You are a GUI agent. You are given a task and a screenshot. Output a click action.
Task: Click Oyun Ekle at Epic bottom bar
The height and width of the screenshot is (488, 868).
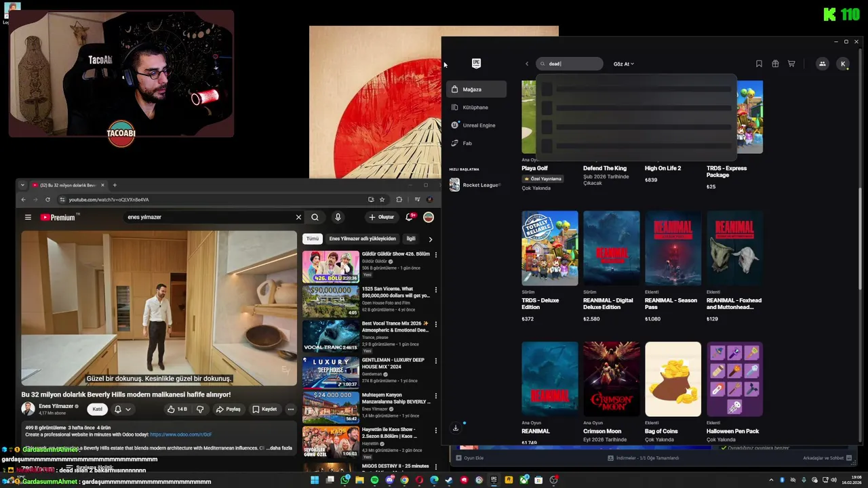[469, 458]
